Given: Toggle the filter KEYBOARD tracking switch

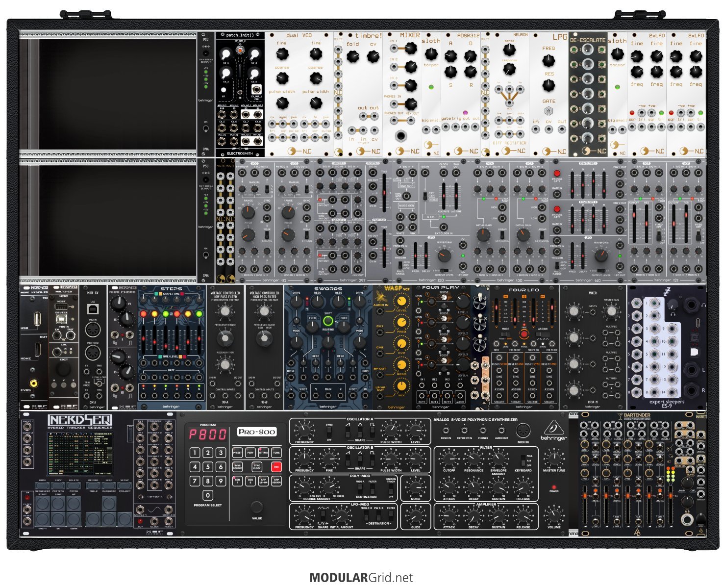Looking at the screenshot, I should tap(523, 460).
